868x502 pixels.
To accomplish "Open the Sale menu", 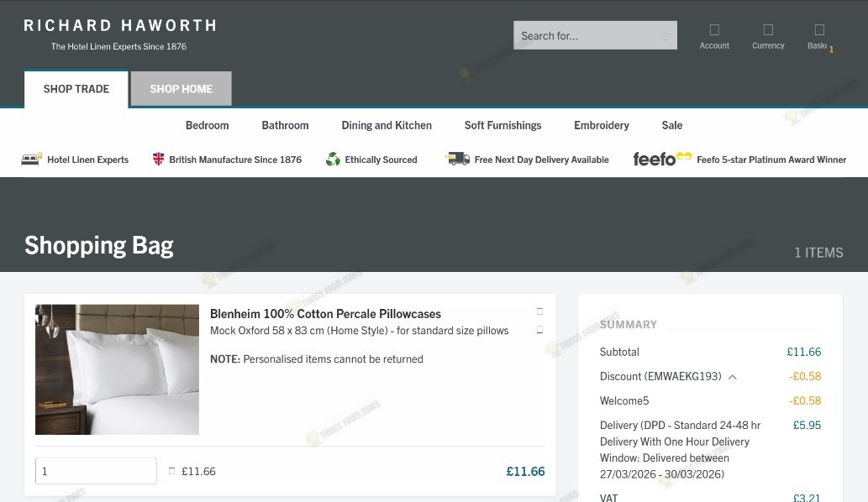I will pyautogui.click(x=672, y=126).
